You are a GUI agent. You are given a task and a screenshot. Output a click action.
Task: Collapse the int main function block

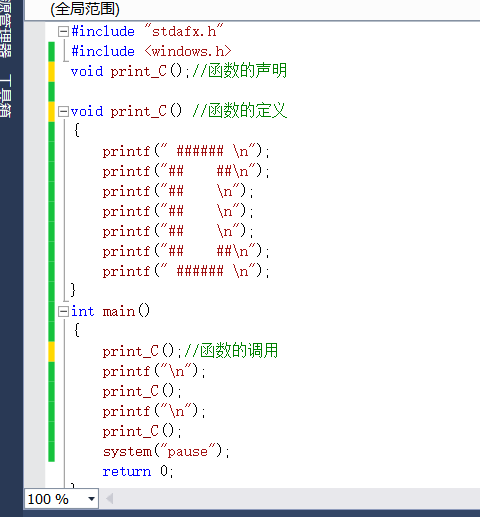pyautogui.click(x=63, y=312)
